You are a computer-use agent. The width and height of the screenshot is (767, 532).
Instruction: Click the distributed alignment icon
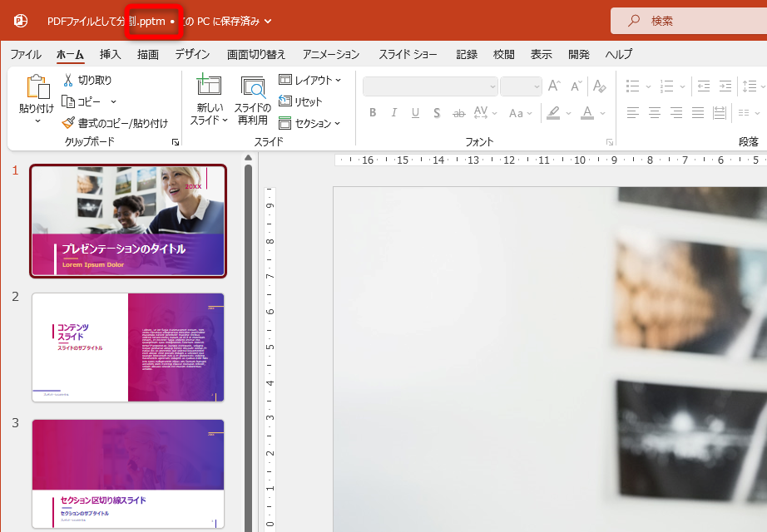click(720, 113)
